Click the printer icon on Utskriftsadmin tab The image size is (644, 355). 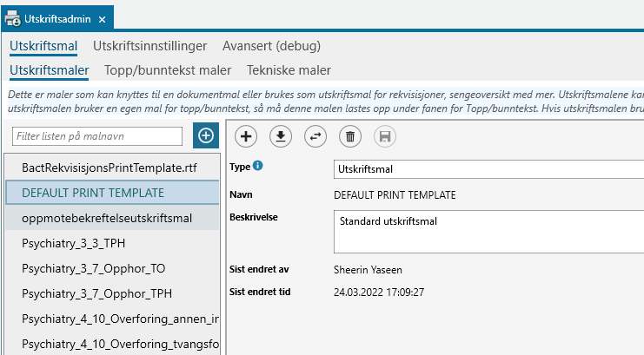(15, 18)
